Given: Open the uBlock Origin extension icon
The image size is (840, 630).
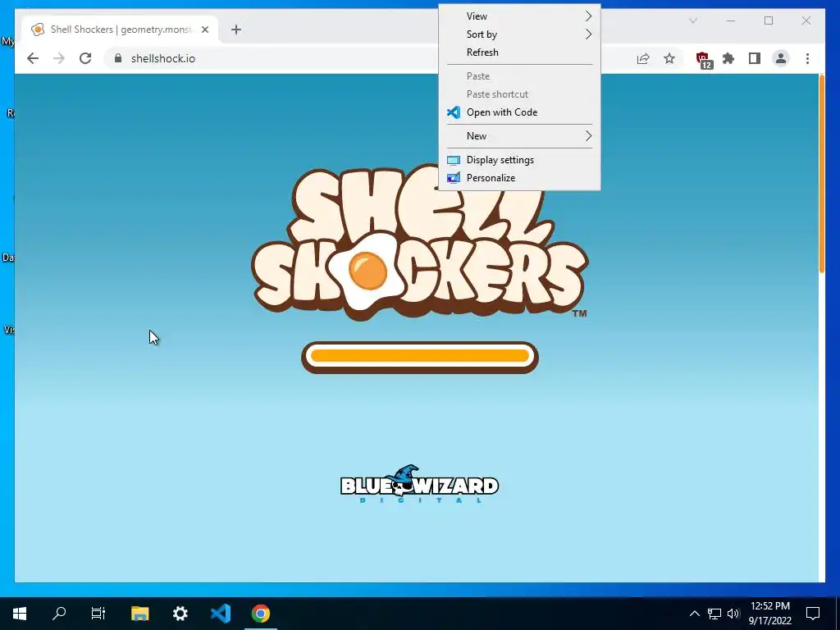Looking at the screenshot, I should (x=703, y=59).
